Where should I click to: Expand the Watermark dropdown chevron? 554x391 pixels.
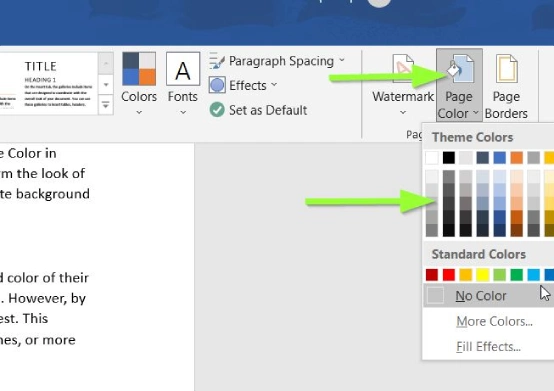[x=403, y=112]
